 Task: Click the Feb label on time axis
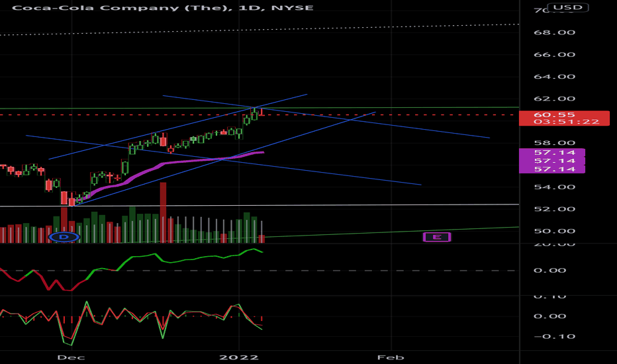pyautogui.click(x=391, y=357)
